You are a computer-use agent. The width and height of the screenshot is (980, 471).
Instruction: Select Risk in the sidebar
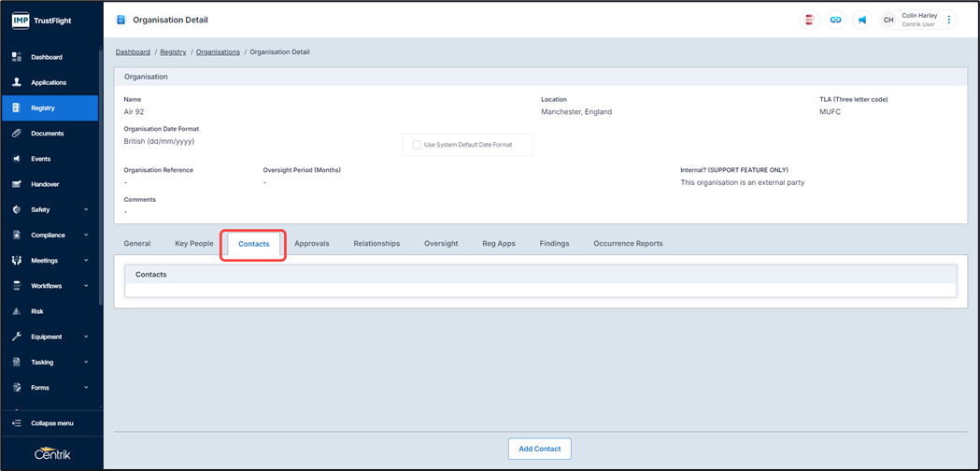(37, 311)
